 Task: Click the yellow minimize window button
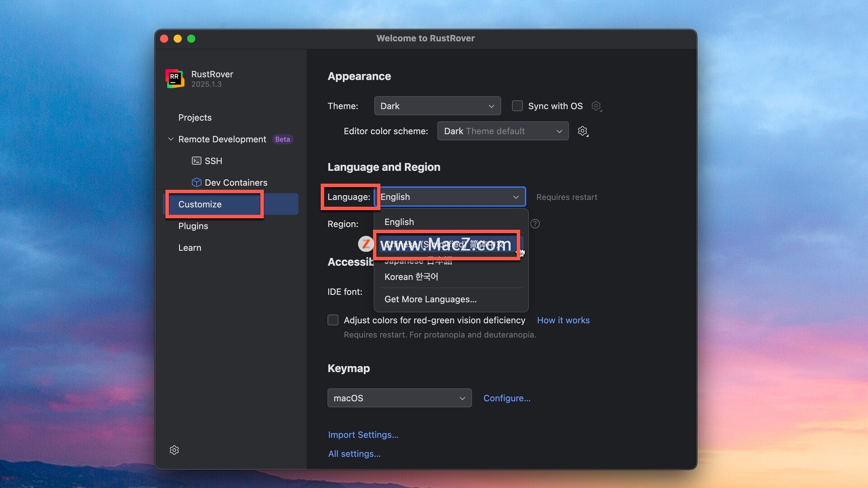tap(178, 39)
